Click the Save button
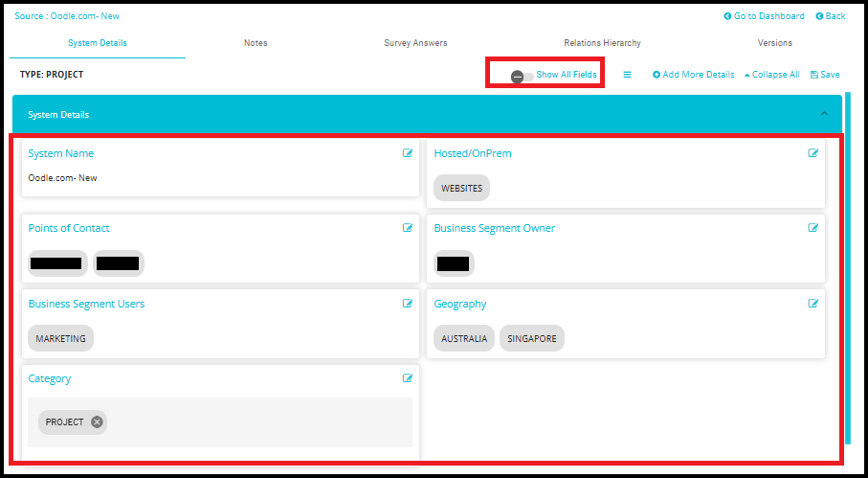The height and width of the screenshot is (478, 868). (x=825, y=75)
